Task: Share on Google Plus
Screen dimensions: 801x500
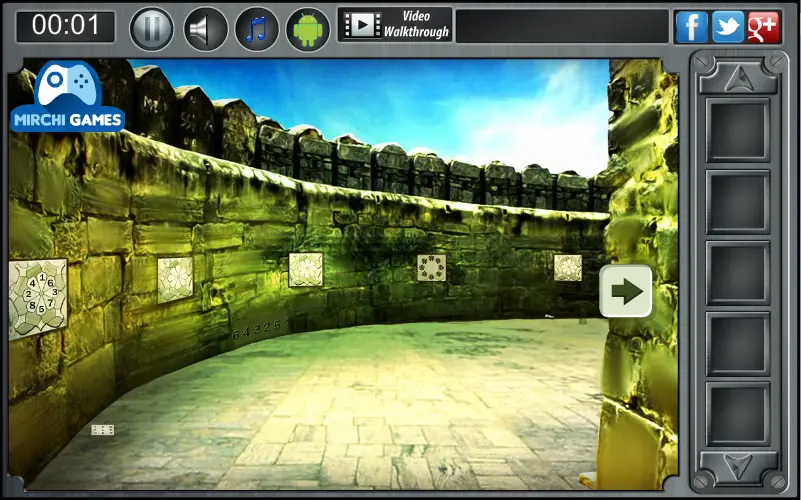Action: (763, 27)
